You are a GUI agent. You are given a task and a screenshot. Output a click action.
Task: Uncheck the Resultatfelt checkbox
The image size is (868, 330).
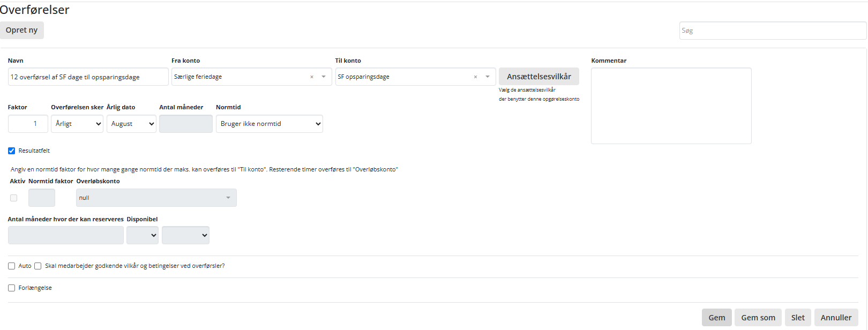[12, 151]
